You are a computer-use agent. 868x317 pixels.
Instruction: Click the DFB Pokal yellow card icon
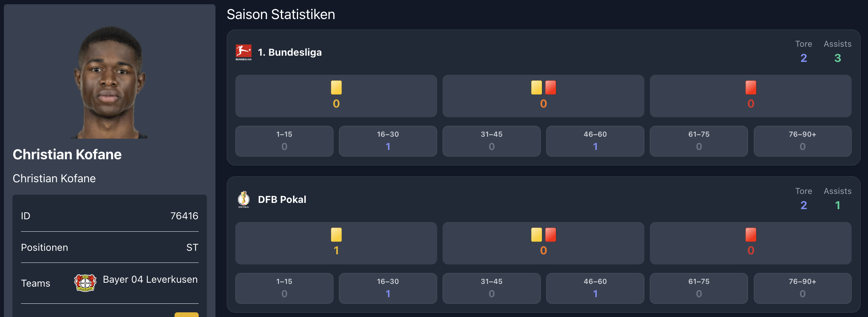coord(336,235)
